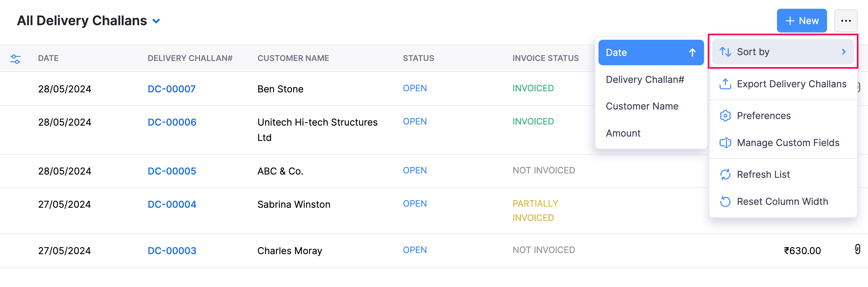The image size is (868, 287).
Task: Click the Reset Column Width icon
Action: [x=725, y=202]
